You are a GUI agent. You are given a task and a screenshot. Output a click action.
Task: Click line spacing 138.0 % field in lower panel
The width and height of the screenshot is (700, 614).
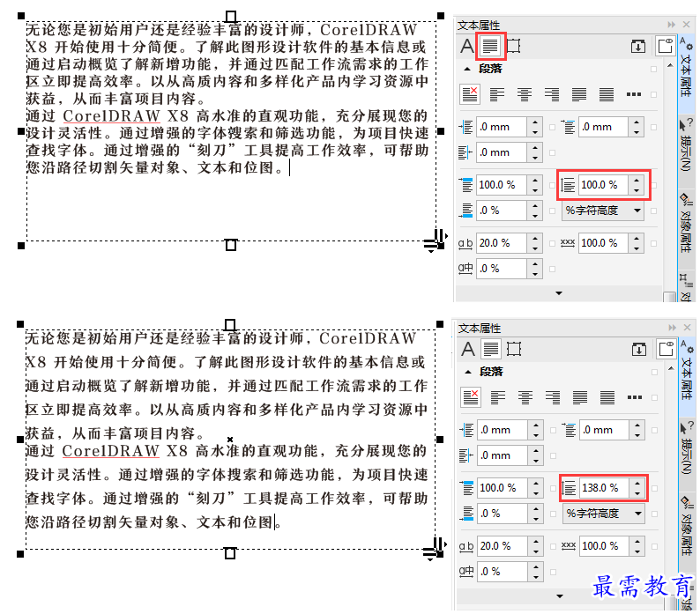point(604,488)
